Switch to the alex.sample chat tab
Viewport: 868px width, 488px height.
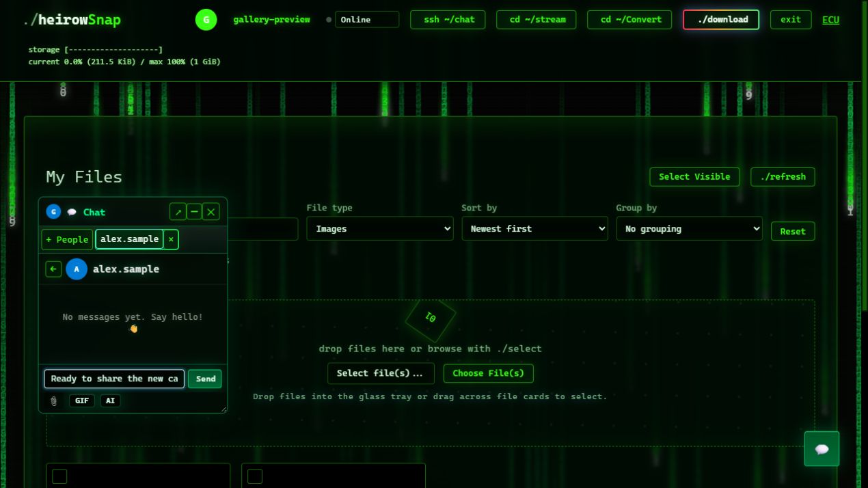point(130,239)
